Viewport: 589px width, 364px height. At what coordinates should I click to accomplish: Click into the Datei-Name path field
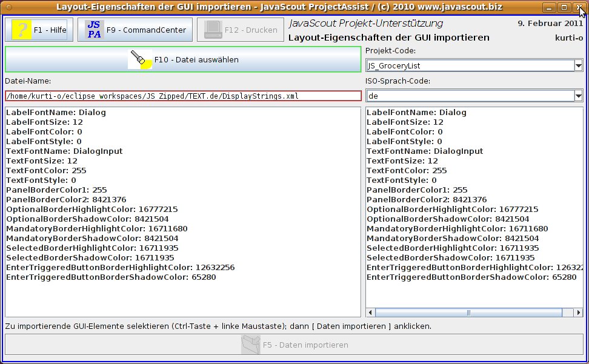click(x=182, y=96)
